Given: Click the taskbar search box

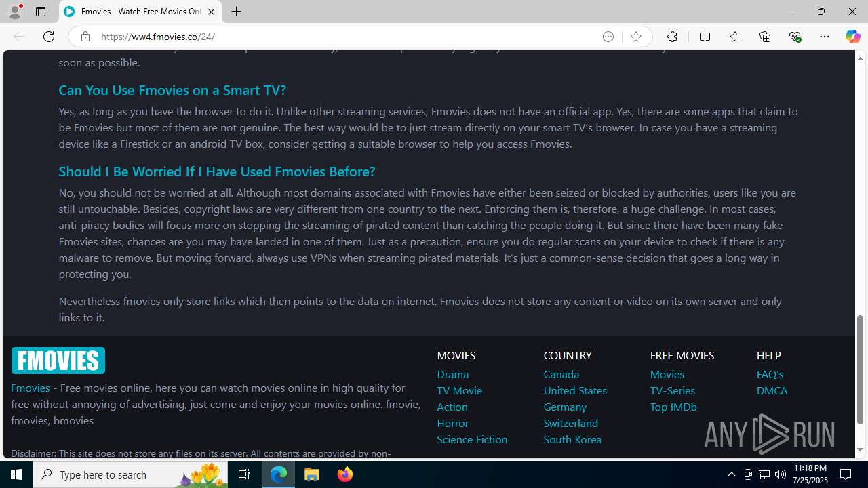Looking at the screenshot, I should coord(130,474).
